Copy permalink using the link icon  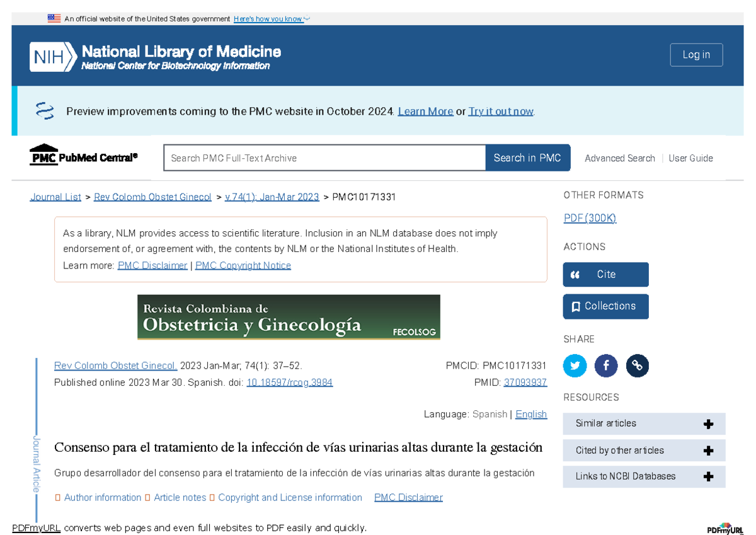click(637, 365)
